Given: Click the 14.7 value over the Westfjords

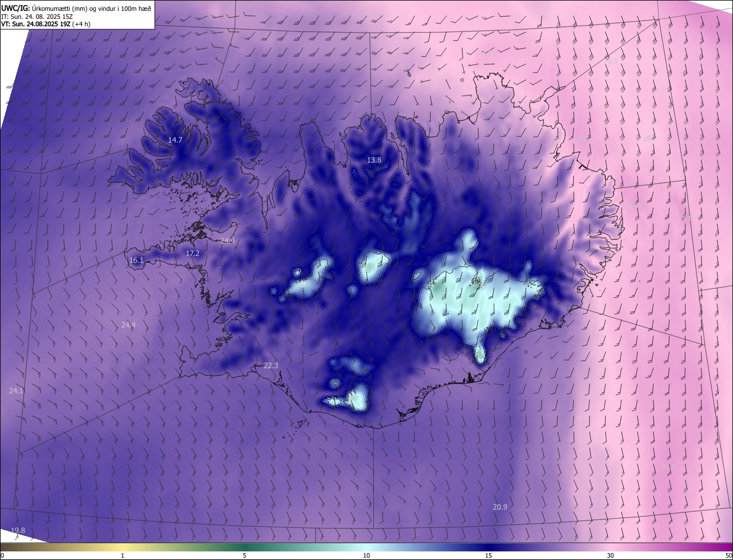Looking at the screenshot, I should point(175,140).
